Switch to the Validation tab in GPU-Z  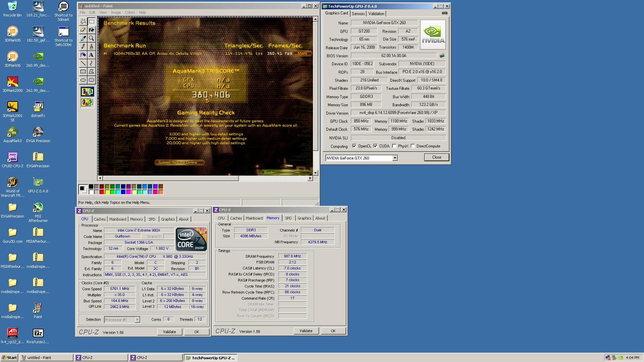coord(376,14)
